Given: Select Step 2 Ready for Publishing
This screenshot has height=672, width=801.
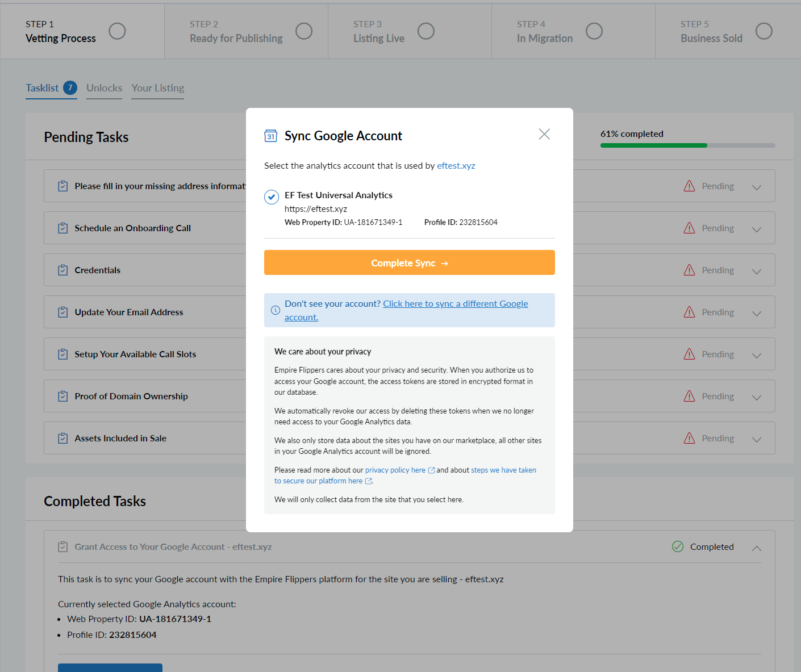Looking at the screenshot, I should pos(246,31).
